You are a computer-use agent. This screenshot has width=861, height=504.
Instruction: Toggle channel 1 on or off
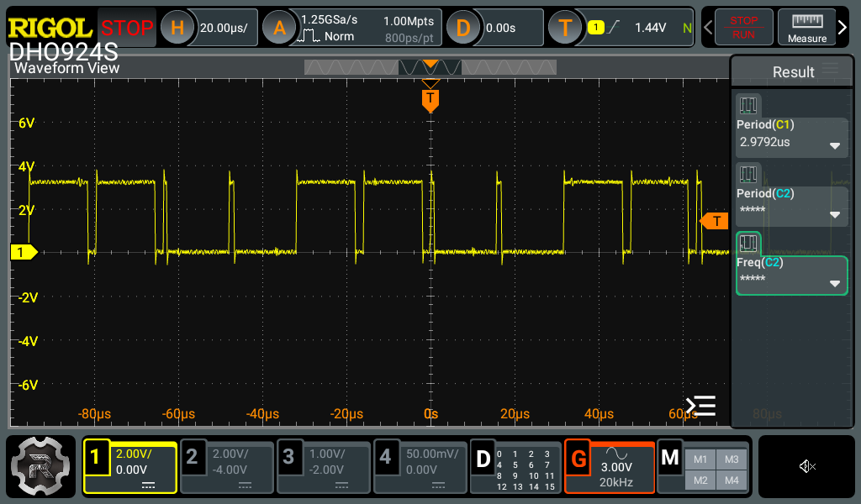pos(96,456)
